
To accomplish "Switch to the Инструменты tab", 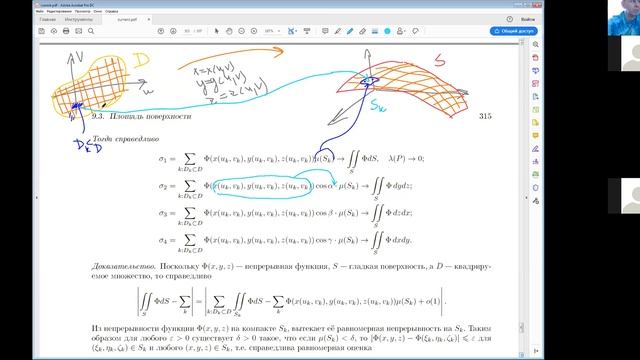I will (79, 19).
